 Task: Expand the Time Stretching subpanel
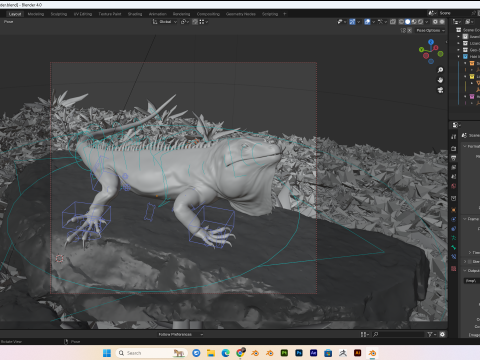click(x=470, y=252)
